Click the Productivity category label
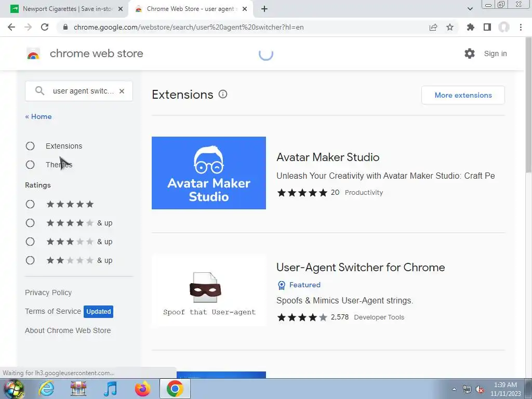The width and height of the screenshot is (532, 399). 364,192
